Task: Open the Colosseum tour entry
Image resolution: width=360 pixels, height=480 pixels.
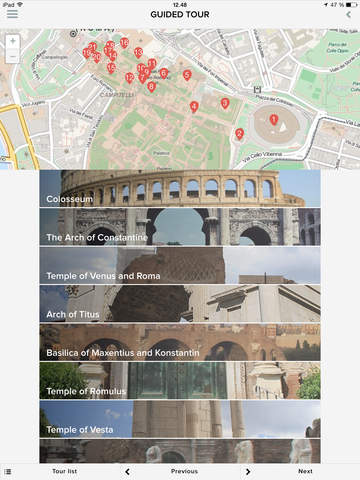Action: (180, 188)
